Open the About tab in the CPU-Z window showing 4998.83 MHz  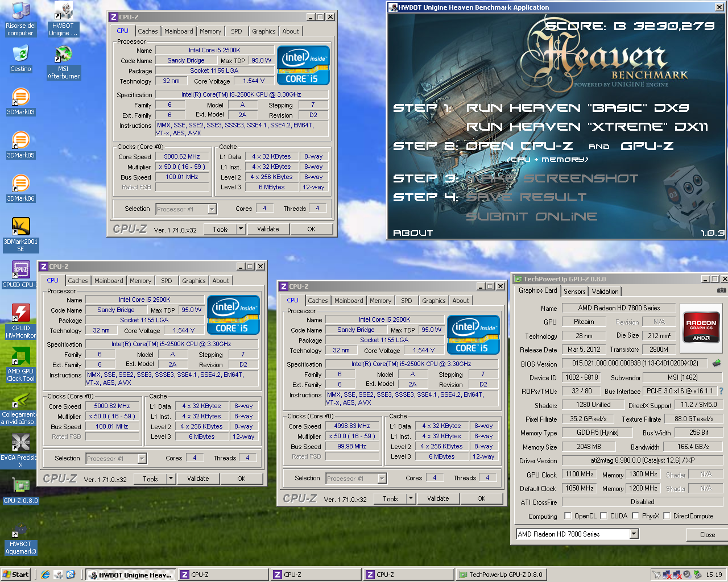pos(461,301)
